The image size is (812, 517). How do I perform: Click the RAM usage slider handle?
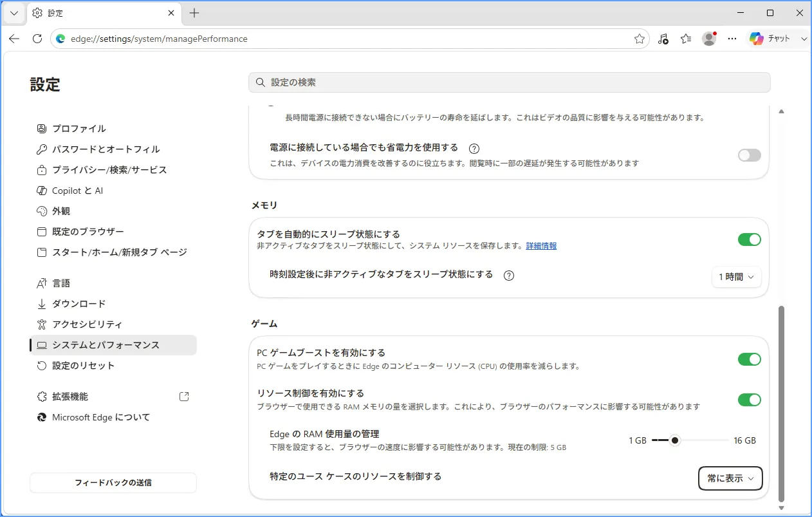coord(674,440)
